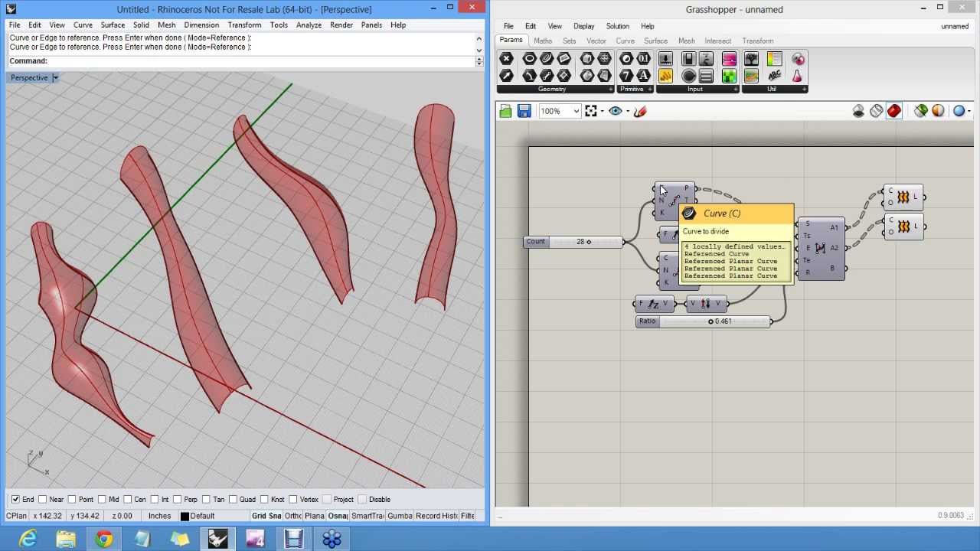Open Google Chrome from the taskbar
The height and width of the screenshot is (551, 980).
coord(103,540)
